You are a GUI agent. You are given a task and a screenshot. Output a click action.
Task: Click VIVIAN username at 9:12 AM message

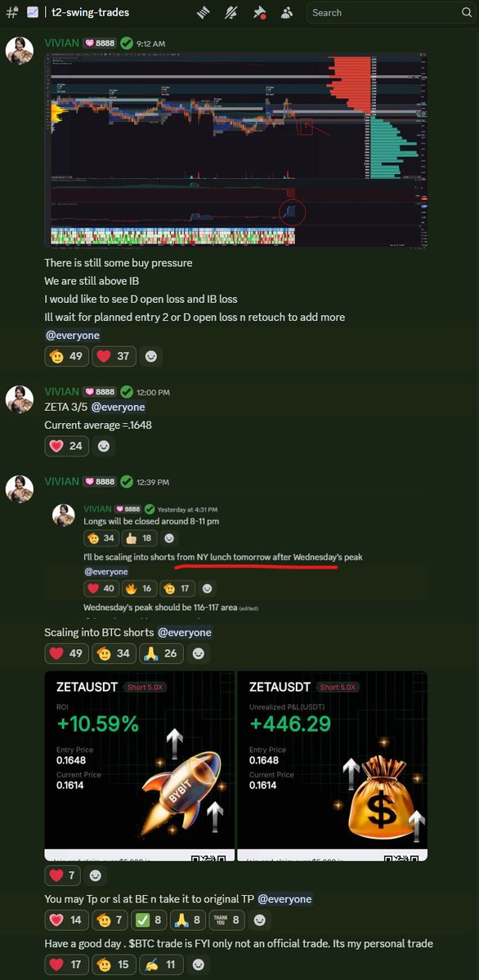[x=62, y=42]
